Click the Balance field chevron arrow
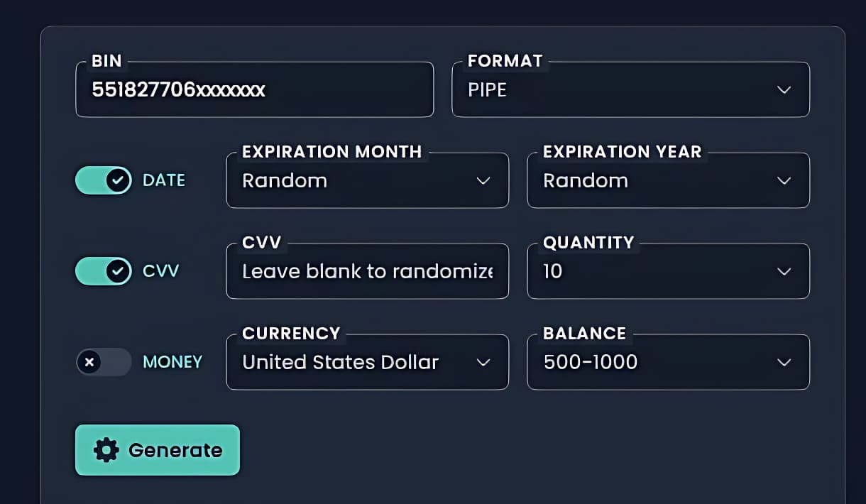The image size is (866, 504). click(784, 363)
